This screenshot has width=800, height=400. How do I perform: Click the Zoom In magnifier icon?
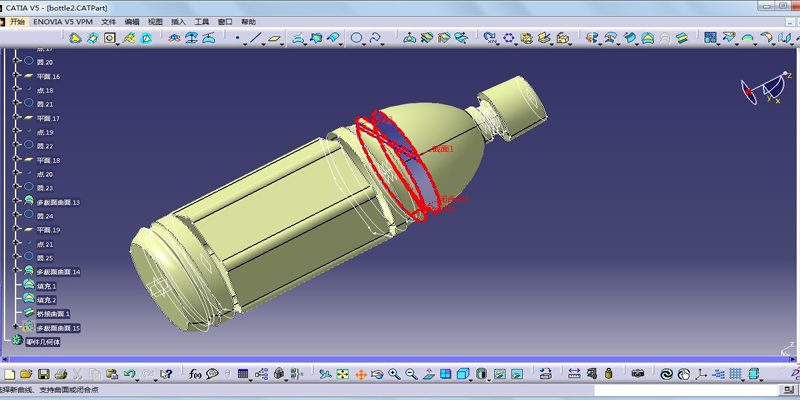pos(394,374)
